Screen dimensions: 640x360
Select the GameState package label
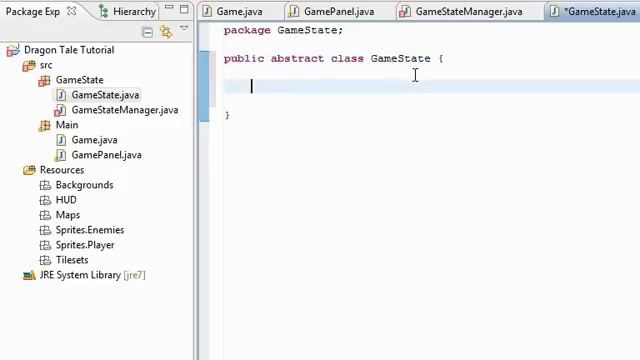tap(80, 80)
